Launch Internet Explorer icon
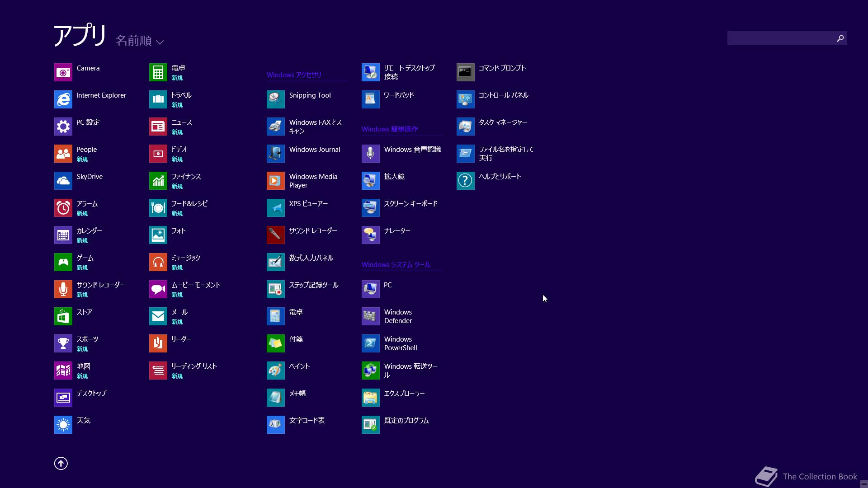This screenshot has height=488, width=868. pos(63,99)
